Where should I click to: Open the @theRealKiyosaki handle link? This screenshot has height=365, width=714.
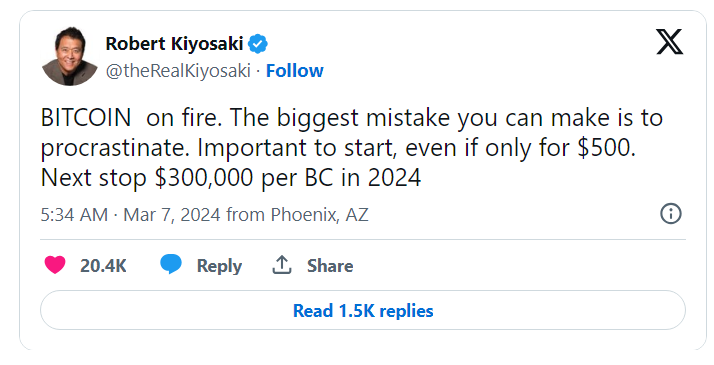178,71
